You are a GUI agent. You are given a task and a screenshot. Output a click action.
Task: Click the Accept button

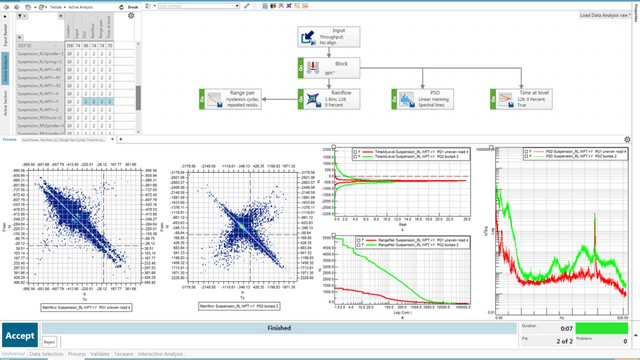[x=20, y=336]
